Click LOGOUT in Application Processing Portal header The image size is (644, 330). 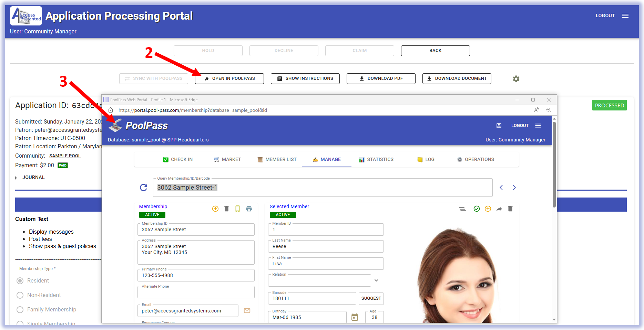point(605,16)
